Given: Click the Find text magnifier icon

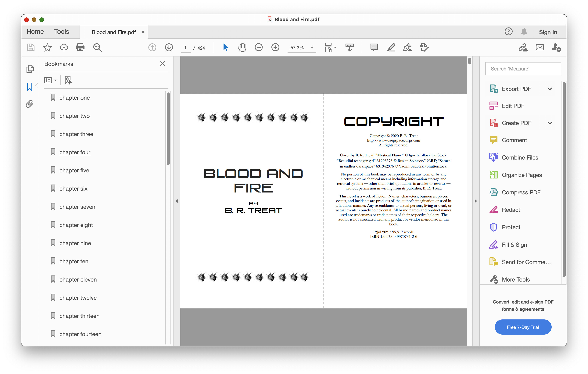Looking at the screenshot, I should pyautogui.click(x=97, y=47).
